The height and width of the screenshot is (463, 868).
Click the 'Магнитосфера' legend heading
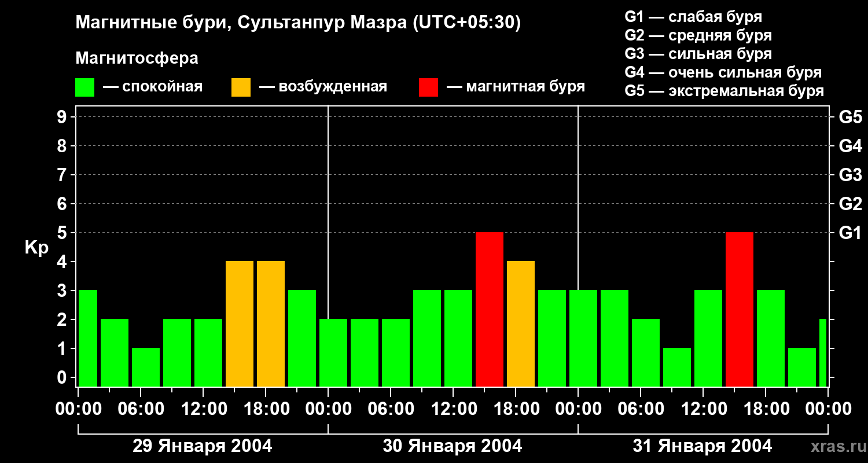click(x=137, y=58)
